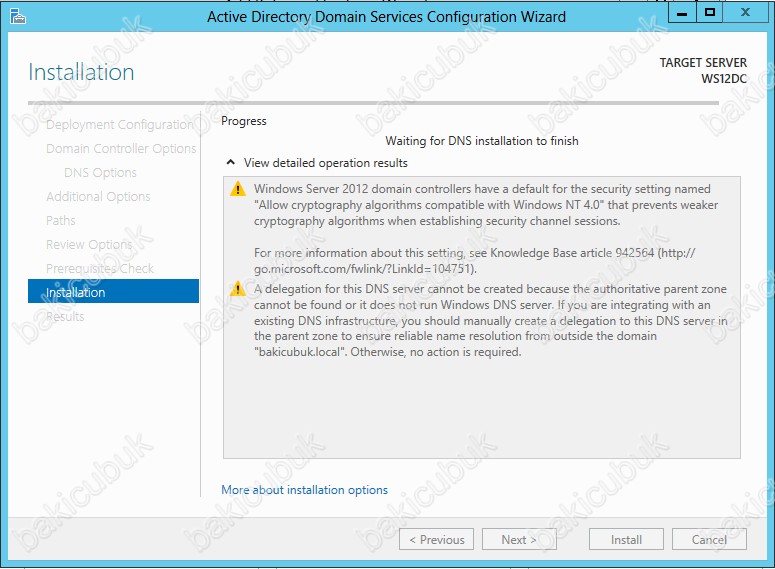Click the Previous button
This screenshot has width=775, height=569.
pos(436,539)
